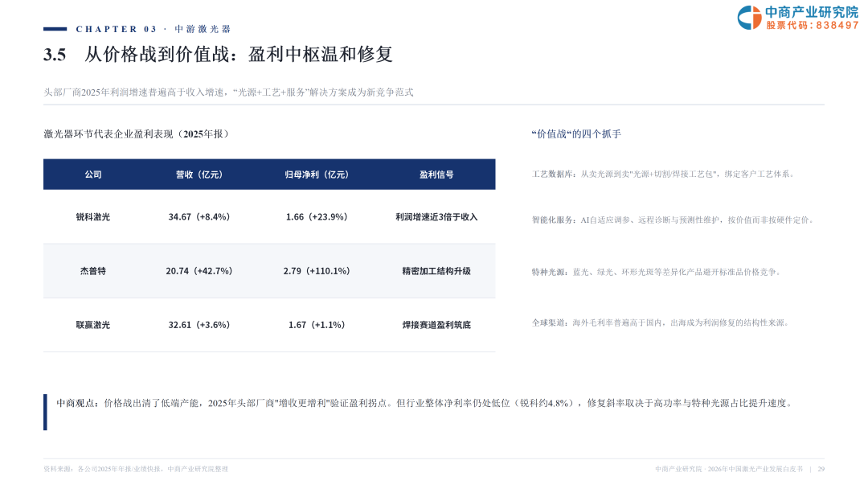Click the cell 焊接赛道盈利筑底
The image size is (868, 489).
pos(436,325)
